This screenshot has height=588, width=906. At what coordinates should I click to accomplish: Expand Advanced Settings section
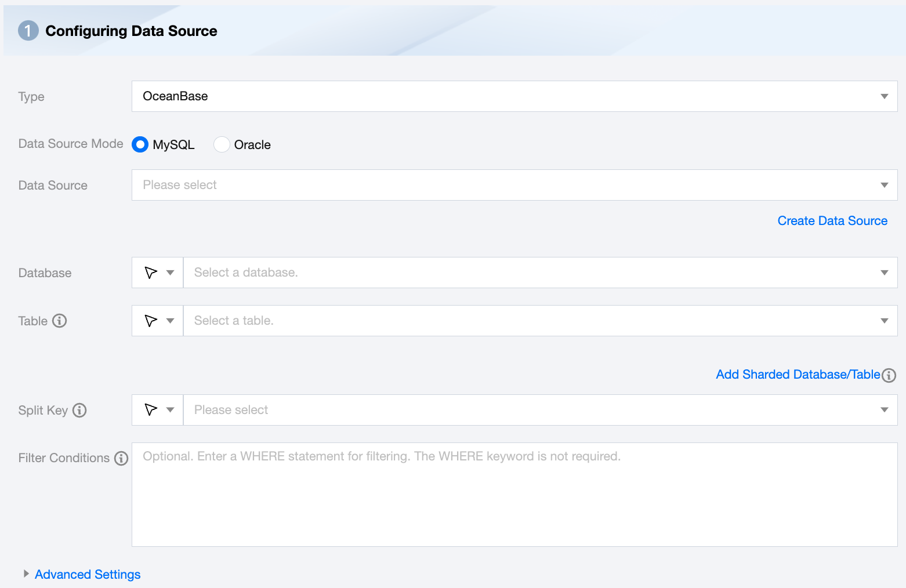[x=26, y=574]
